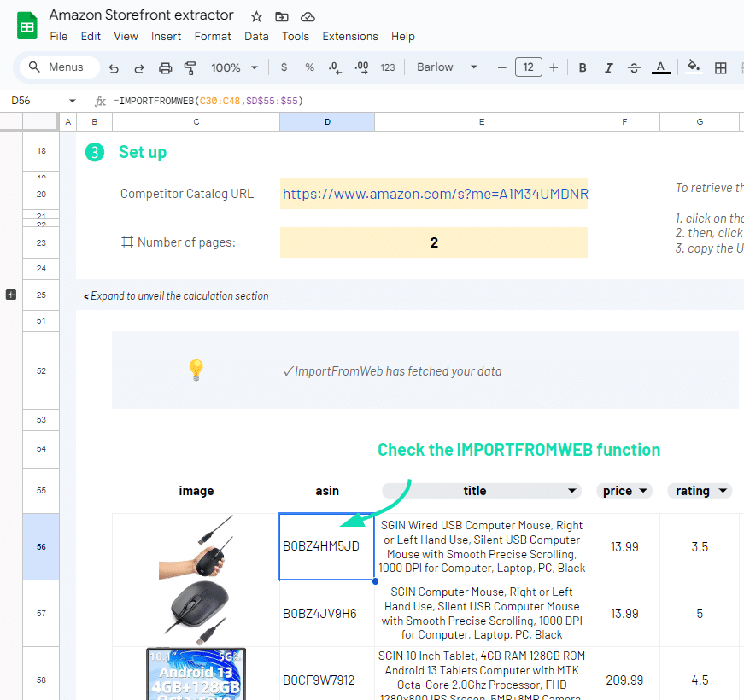Viewport: 744px width, 700px height.
Task: Open the Extensions menu
Action: pyautogui.click(x=349, y=36)
